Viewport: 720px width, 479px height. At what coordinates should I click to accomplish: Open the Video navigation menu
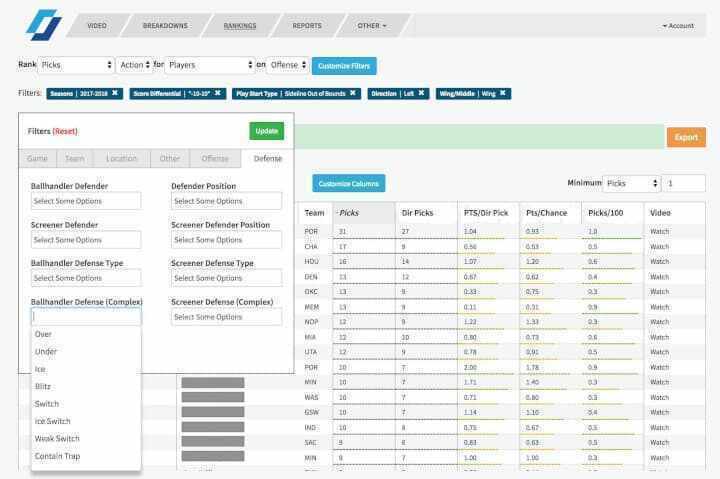(x=97, y=25)
